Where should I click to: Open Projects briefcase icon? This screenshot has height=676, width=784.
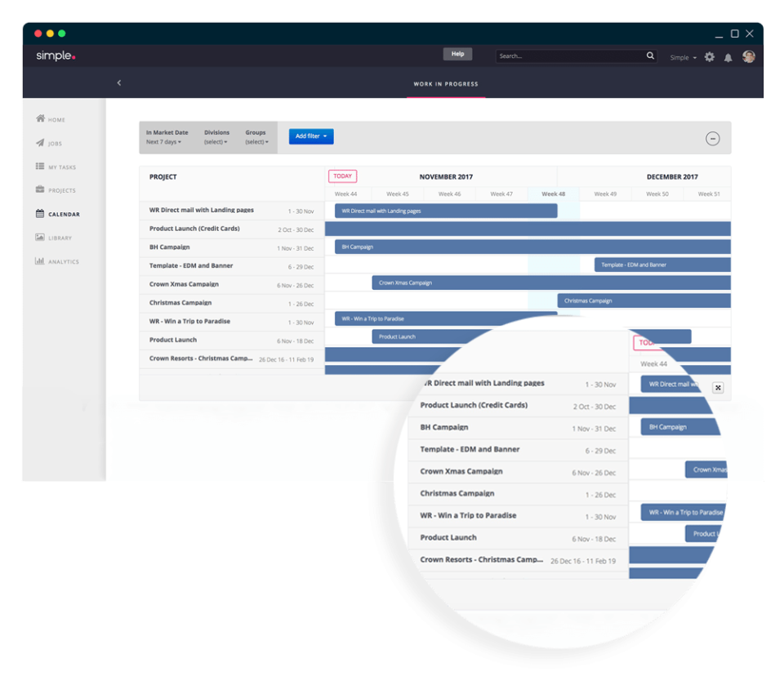(40, 189)
